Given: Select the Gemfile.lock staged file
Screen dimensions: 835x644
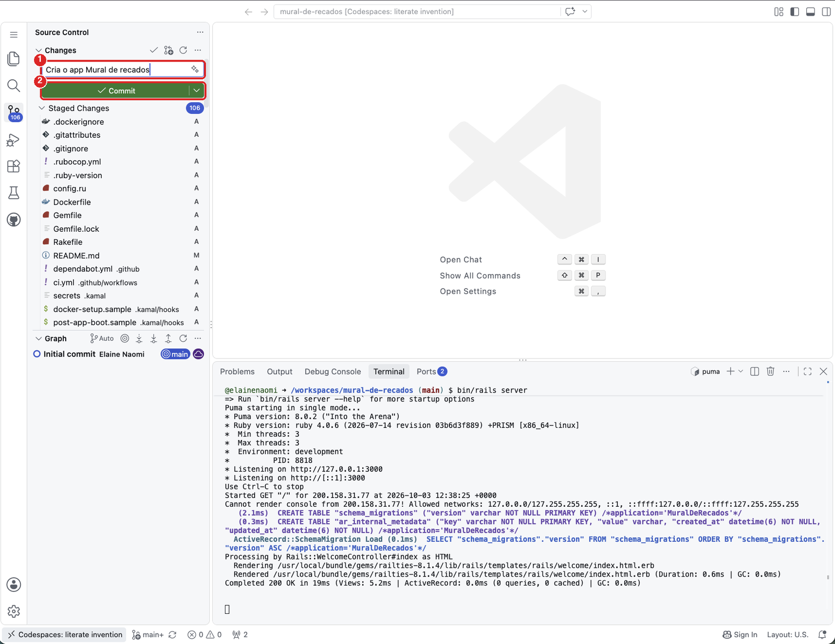Looking at the screenshot, I should point(119,229).
